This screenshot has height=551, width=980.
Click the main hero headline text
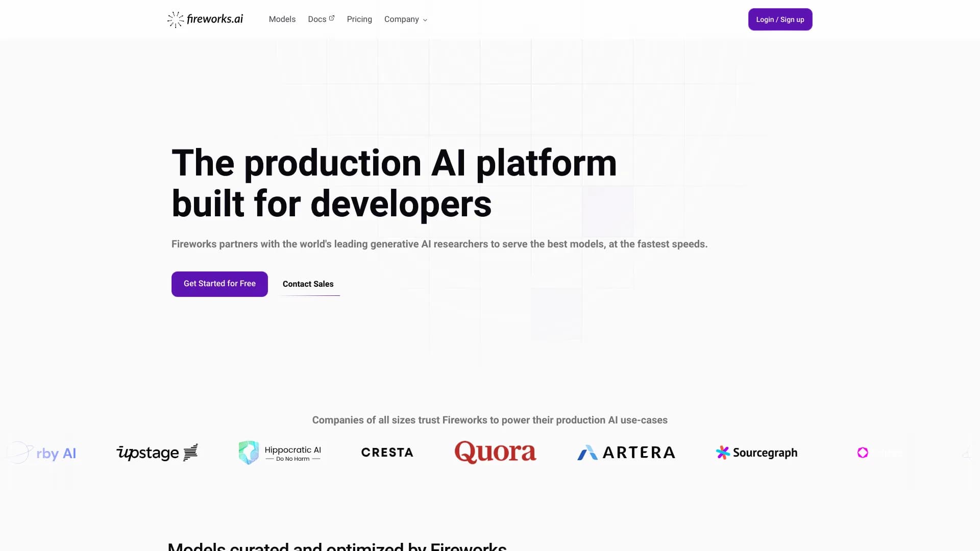394,183
